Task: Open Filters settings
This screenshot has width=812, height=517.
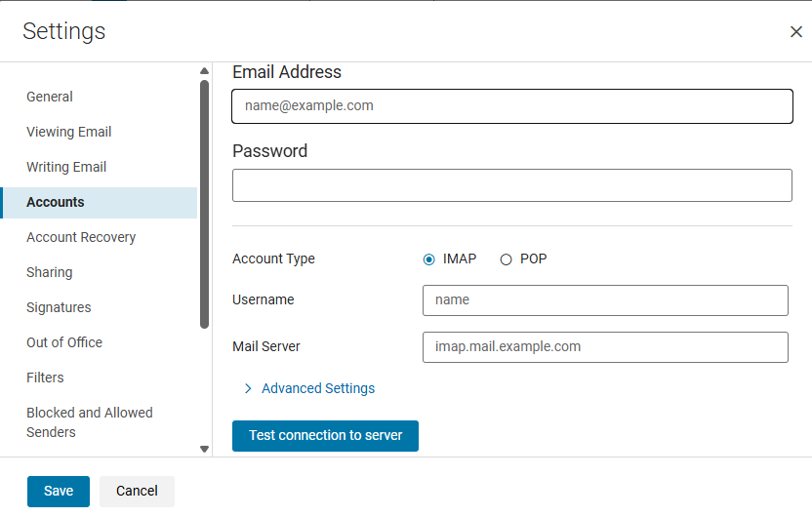Action: tap(45, 378)
